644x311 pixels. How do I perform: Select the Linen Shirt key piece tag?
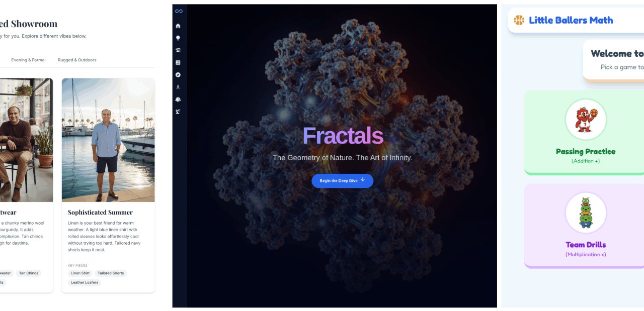point(80,273)
